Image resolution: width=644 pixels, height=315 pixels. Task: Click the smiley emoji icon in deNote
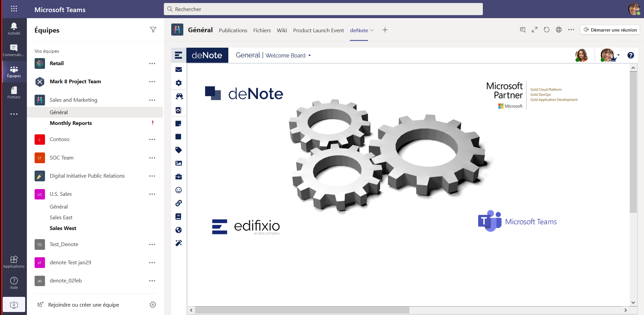(179, 190)
